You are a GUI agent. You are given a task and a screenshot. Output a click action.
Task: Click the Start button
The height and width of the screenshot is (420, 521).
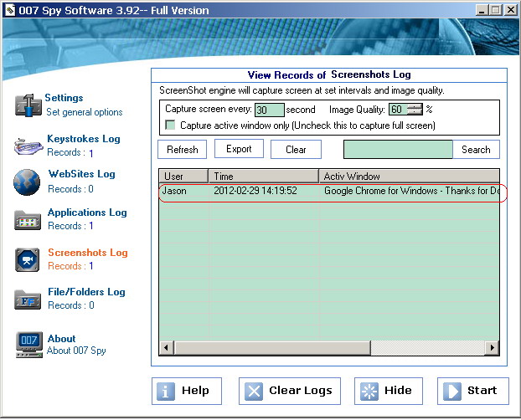point(473,391)
